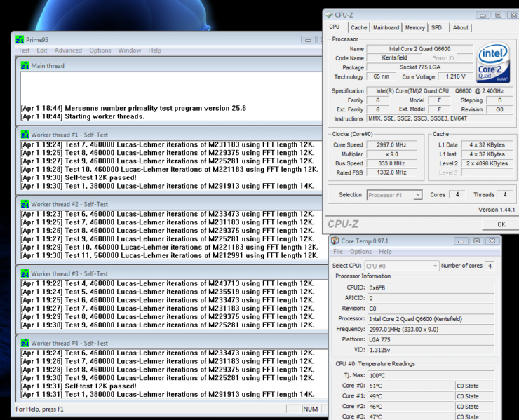Click the Worker thread #2 window icon
Screen dimensions: 519x420
tap(25, 204)
